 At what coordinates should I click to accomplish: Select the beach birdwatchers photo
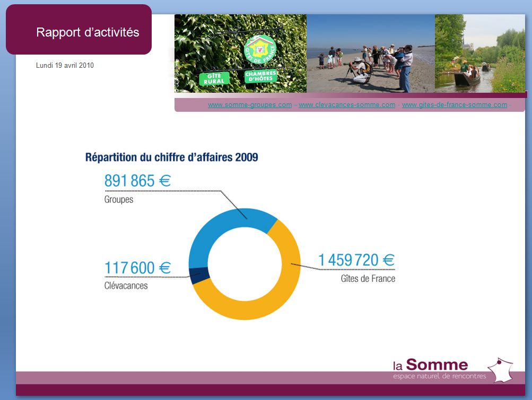pyautogui.click(x=371, y=54)
